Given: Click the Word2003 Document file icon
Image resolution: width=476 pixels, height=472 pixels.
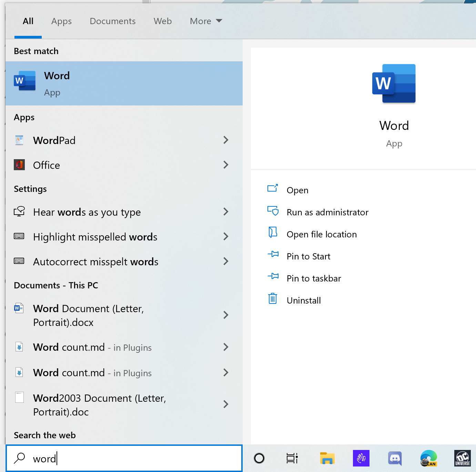Looking at the screenshot, I should (20, 397).
